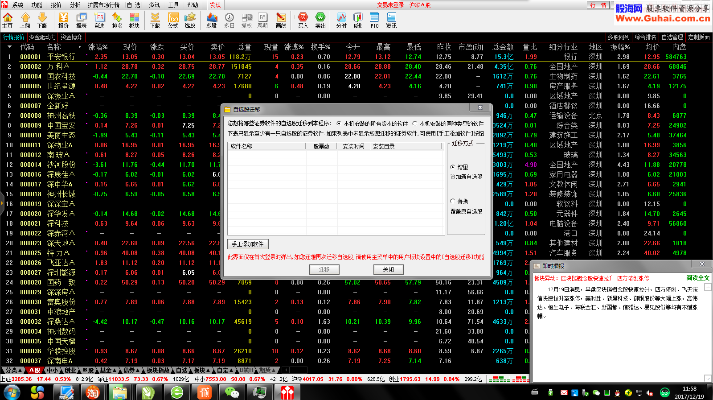
Task: Expand the 板块▲ bottom category tab
Action: pyautogui.click(x=203, y=370)
